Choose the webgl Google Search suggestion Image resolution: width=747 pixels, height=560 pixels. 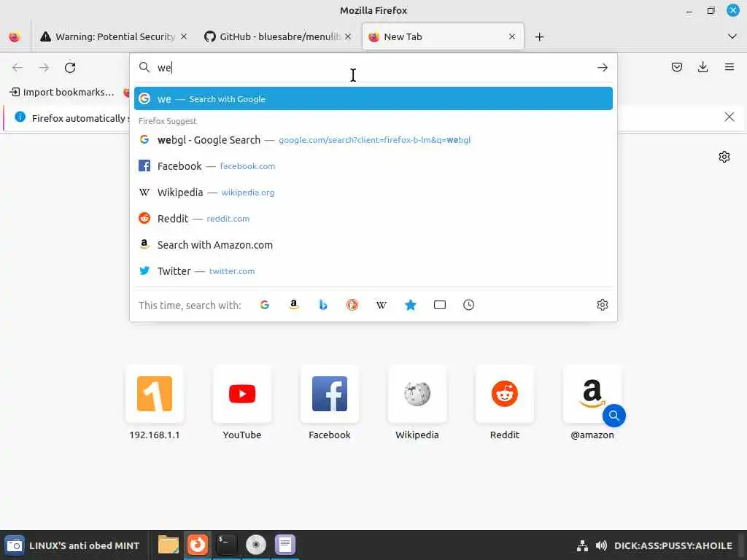pos(373,140)
